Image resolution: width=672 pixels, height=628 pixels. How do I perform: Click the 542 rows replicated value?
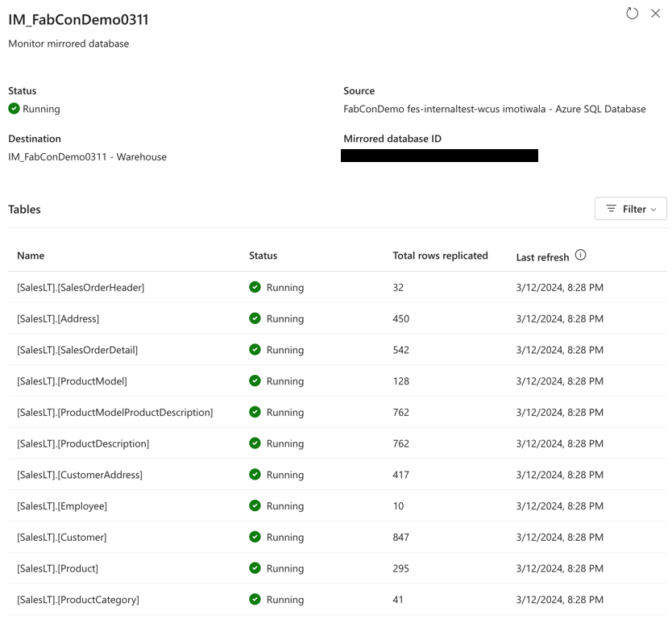pos(401,350)
